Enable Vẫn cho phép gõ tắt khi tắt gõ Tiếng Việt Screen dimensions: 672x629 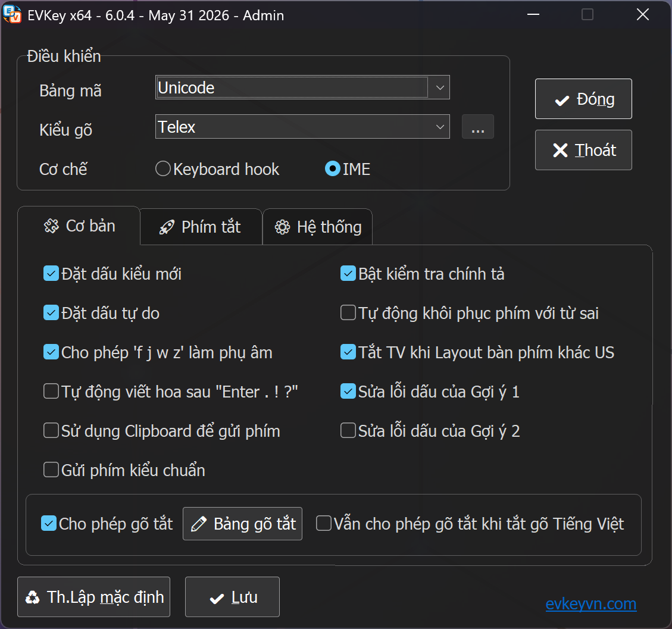(324, 524)
